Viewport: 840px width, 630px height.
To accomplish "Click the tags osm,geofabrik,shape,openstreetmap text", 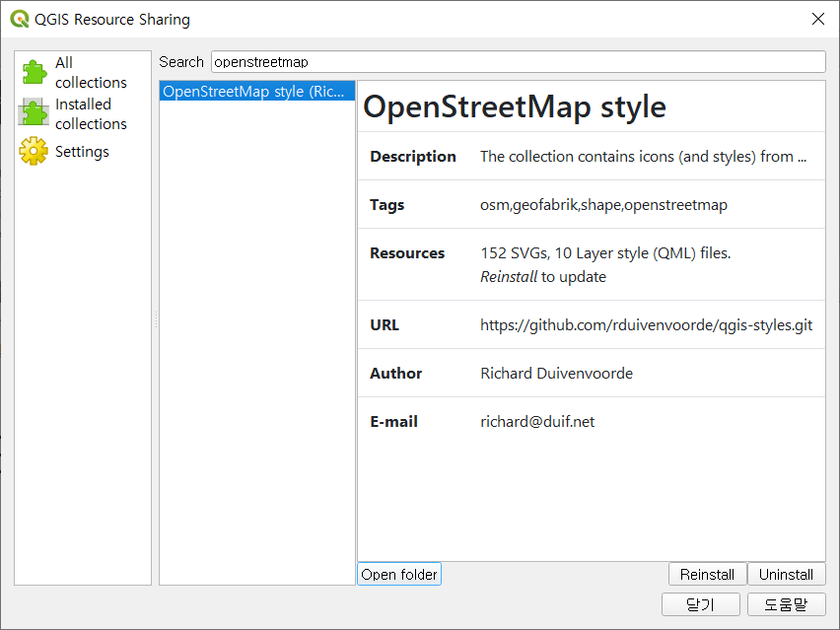I will pyautogui.click(x=603, y=205).
